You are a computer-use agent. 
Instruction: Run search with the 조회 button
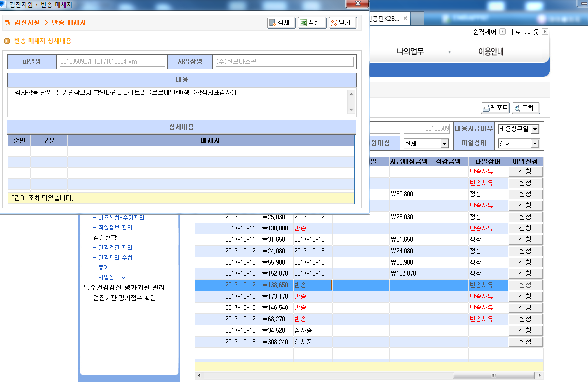click(526, 108)
